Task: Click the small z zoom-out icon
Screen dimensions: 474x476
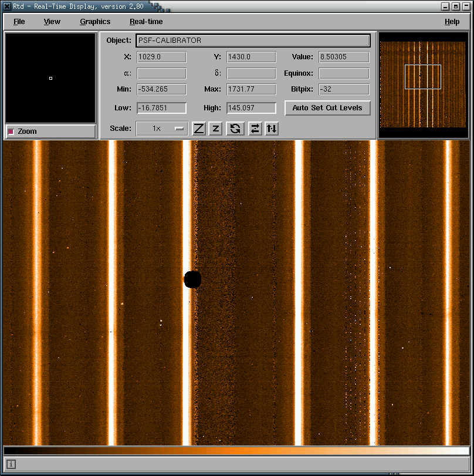Action: click(x=215, y=129)
